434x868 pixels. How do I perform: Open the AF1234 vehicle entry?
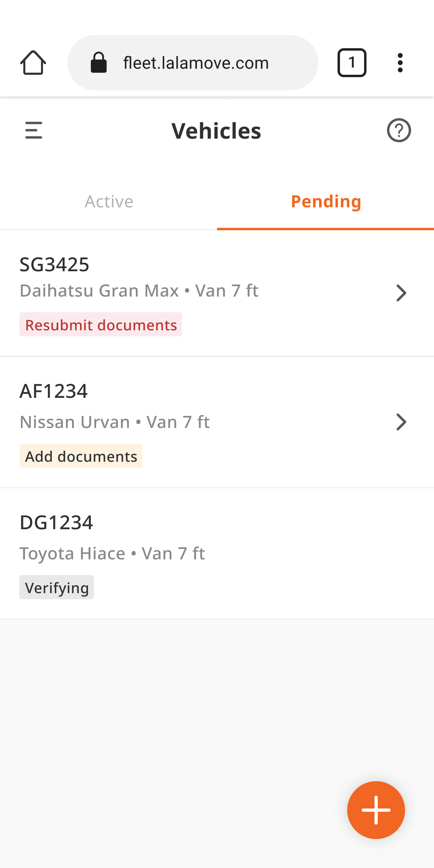tap(217, 422)
